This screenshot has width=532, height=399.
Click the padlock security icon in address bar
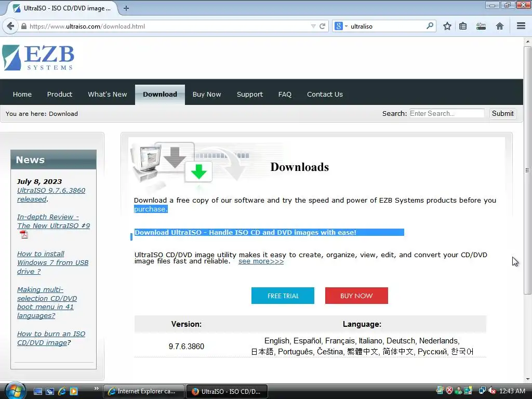tap(24, 26)
